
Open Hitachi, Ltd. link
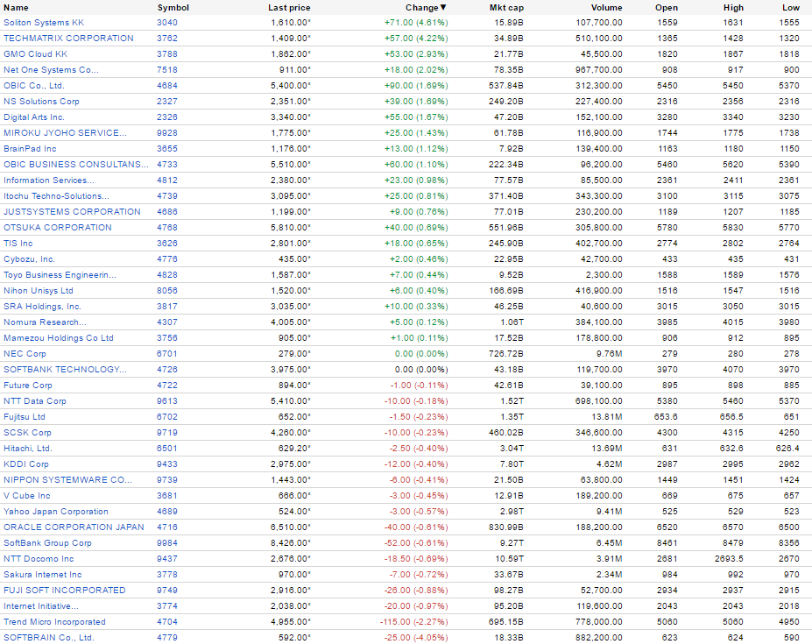[28, 449]
